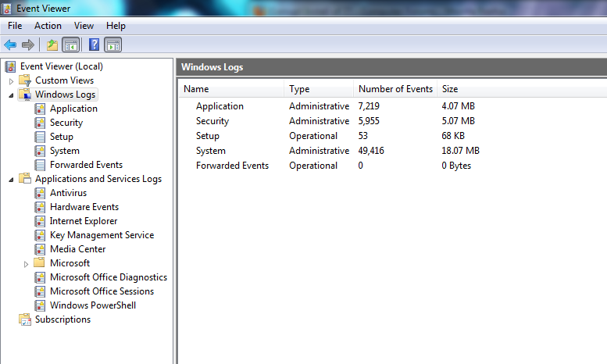Select Hardware Events label in tree
This screenshot has height=364, width=607.
point(84,207)
